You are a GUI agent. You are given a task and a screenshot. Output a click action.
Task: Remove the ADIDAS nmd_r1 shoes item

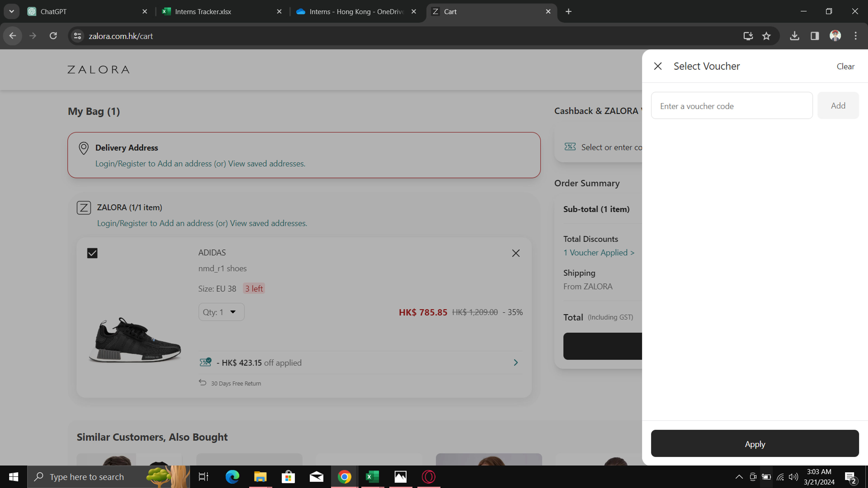(x=516, y=253)
